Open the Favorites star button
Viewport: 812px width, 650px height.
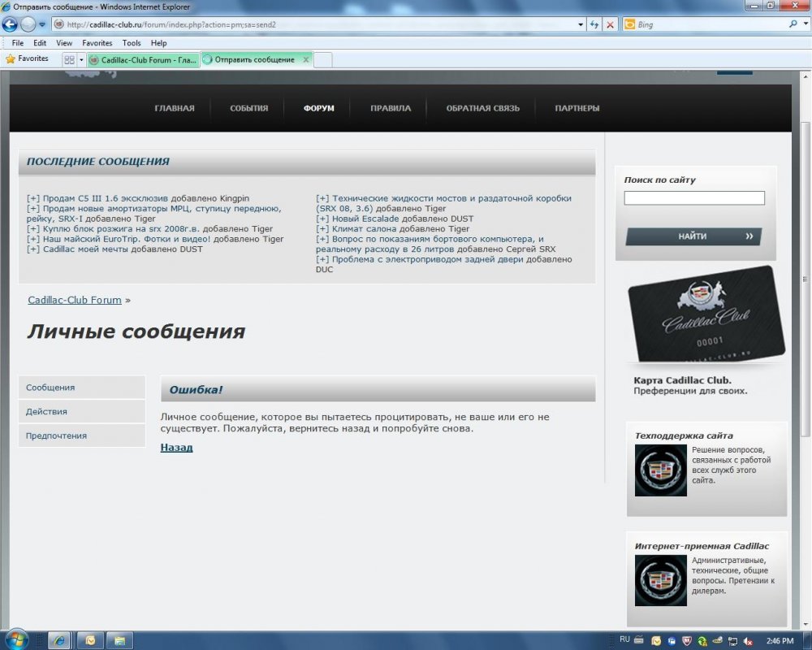coord(27,59)
